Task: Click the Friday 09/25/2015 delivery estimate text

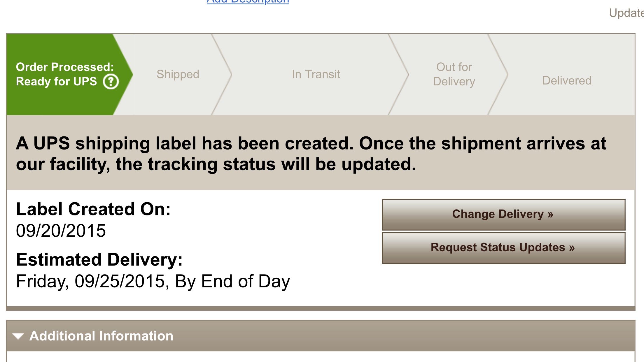Action: tap(153, 282)
